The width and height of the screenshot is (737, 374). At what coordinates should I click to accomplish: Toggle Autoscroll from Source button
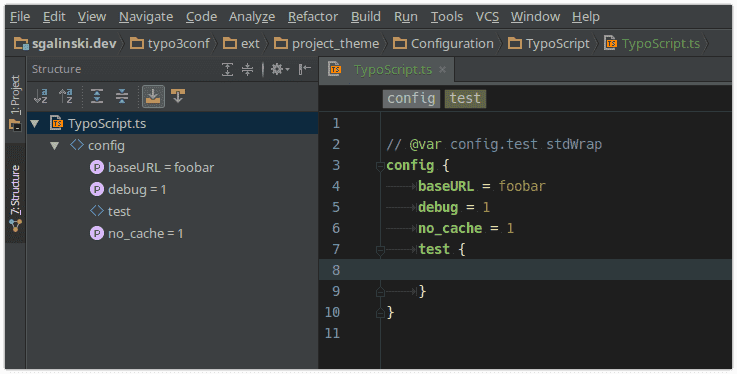pyautogui.click(x=178, y=96)
